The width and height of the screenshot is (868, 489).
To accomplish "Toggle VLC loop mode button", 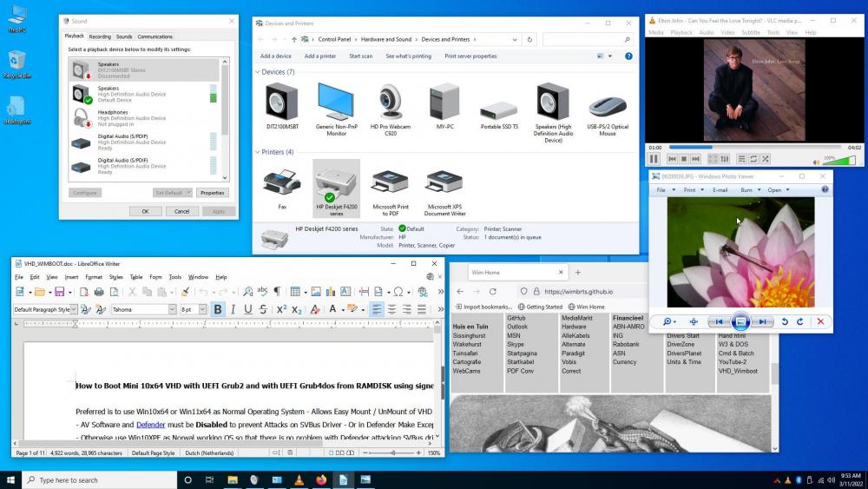I will click(753, 159).
